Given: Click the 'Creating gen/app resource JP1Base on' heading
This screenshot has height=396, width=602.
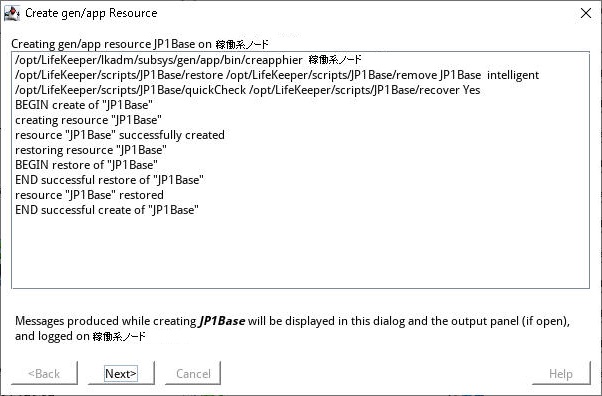Looking at the screenshot, I should pos(140,44).
